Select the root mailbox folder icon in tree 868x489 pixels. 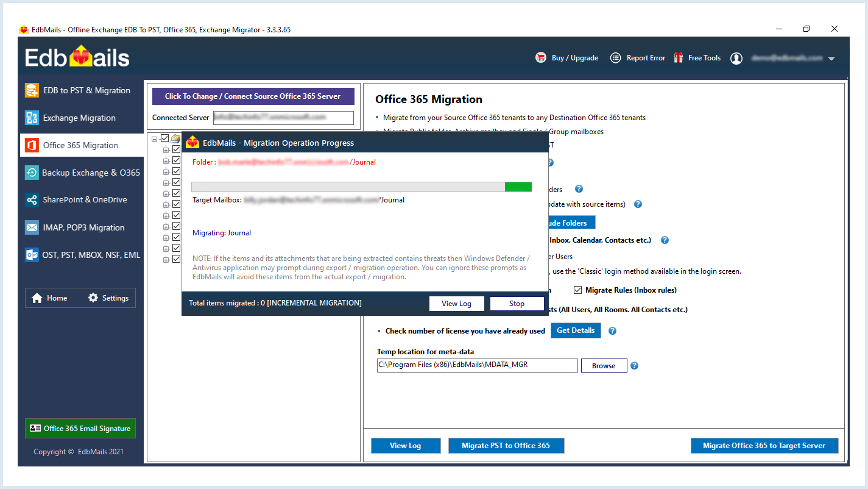click(175, 139)
